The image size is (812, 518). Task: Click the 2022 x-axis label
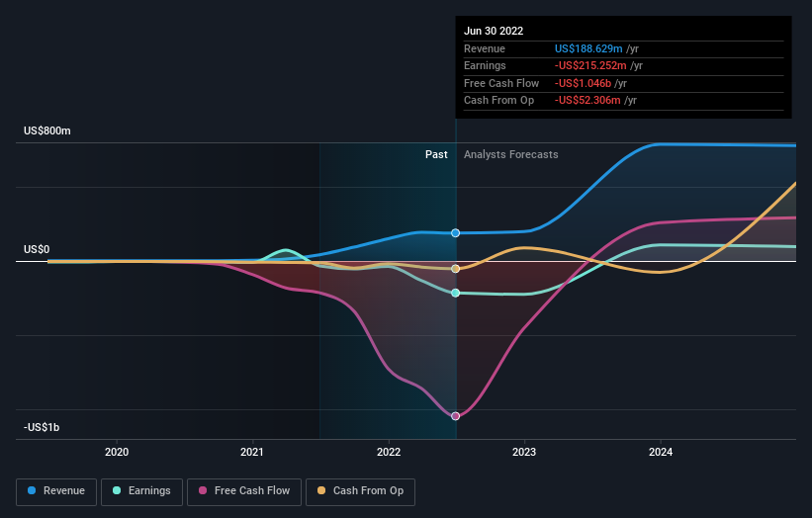(x=389, y=452)
